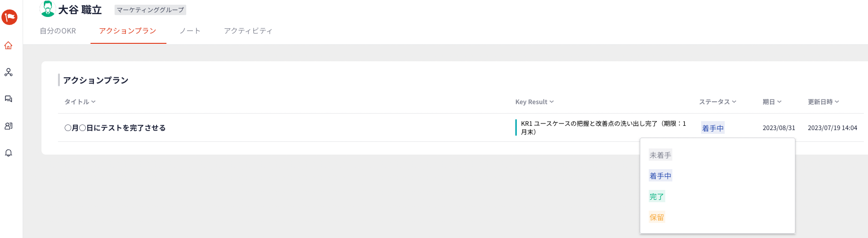Sort by 期日 column header

[772, 102]
